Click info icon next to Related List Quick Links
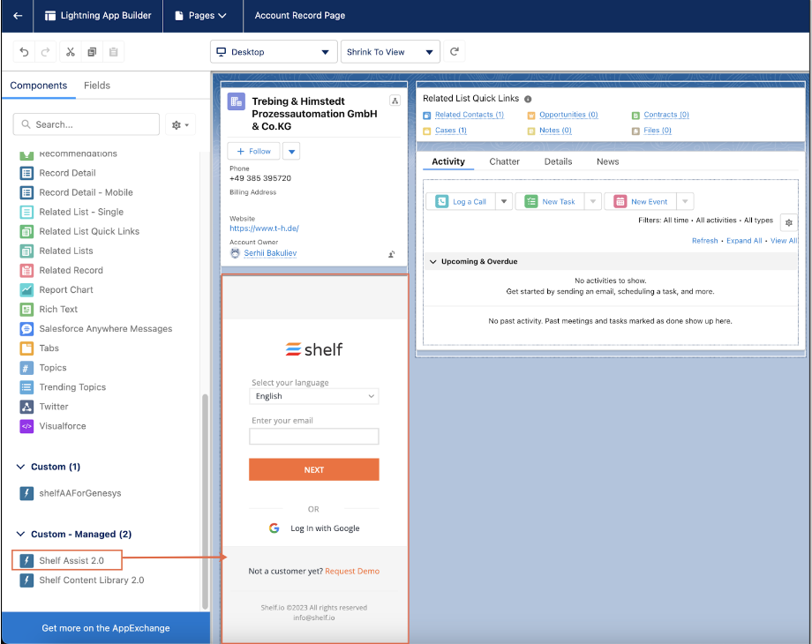 (x=528, y=99)
